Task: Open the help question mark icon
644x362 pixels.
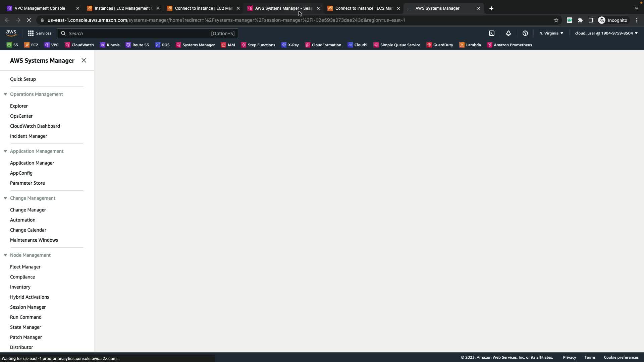Action: tap(525, 33)
